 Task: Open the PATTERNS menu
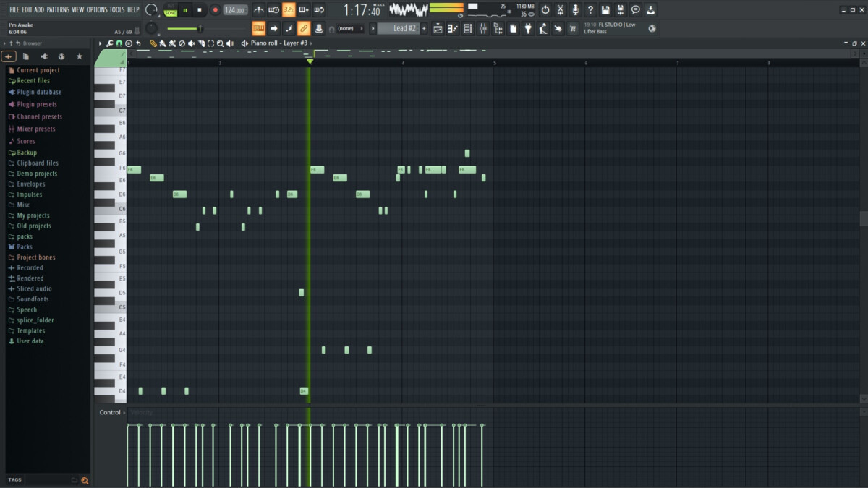click(58, 9)
